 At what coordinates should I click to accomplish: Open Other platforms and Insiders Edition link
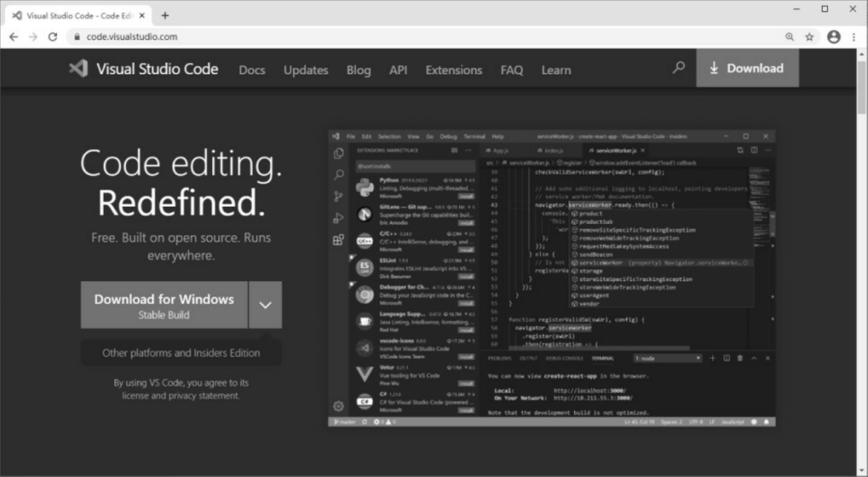point(181,352)
